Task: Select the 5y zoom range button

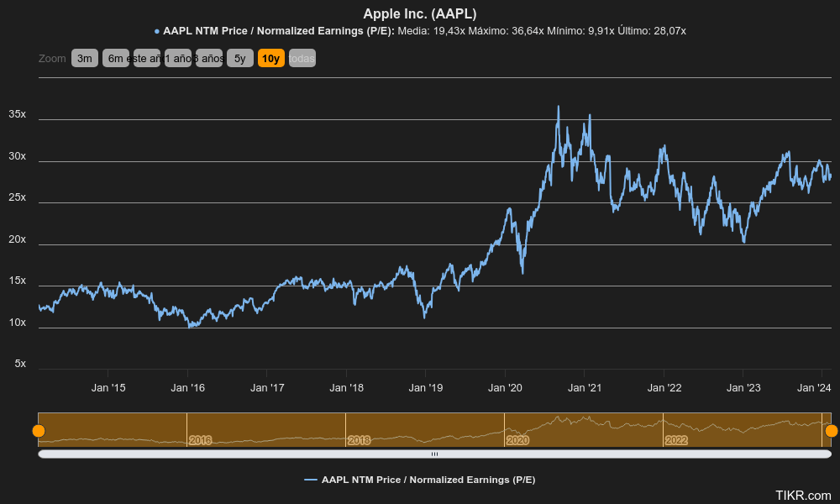Action: [x=240, y=59]
